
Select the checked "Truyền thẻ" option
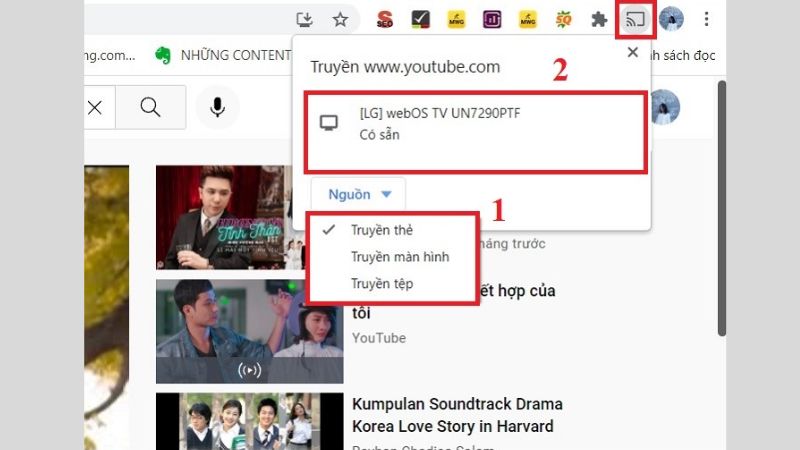click(x=381, y=230)
